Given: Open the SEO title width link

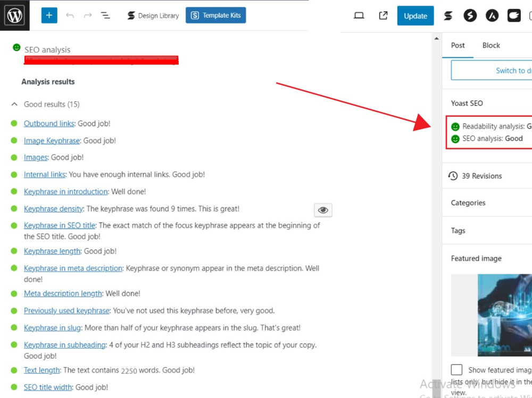Looking at the screenshot, I should click(48, 387).
